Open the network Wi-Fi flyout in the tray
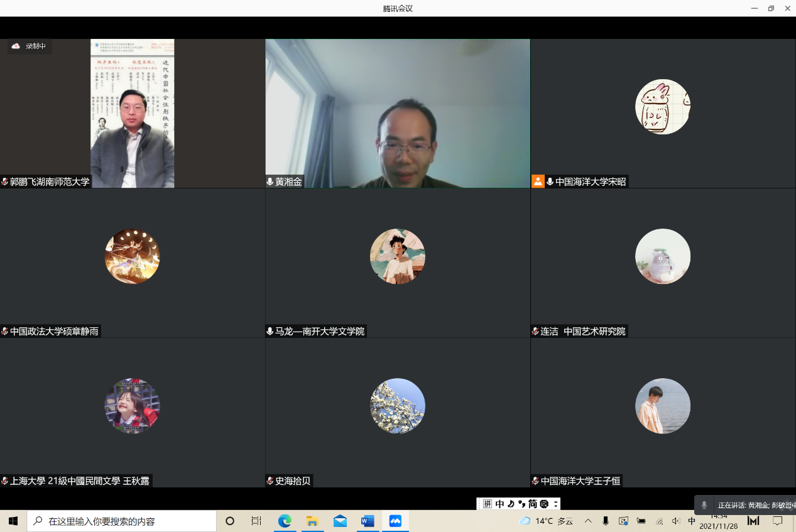The width and height of the screenshot is (796, 532). click(659, 521)
